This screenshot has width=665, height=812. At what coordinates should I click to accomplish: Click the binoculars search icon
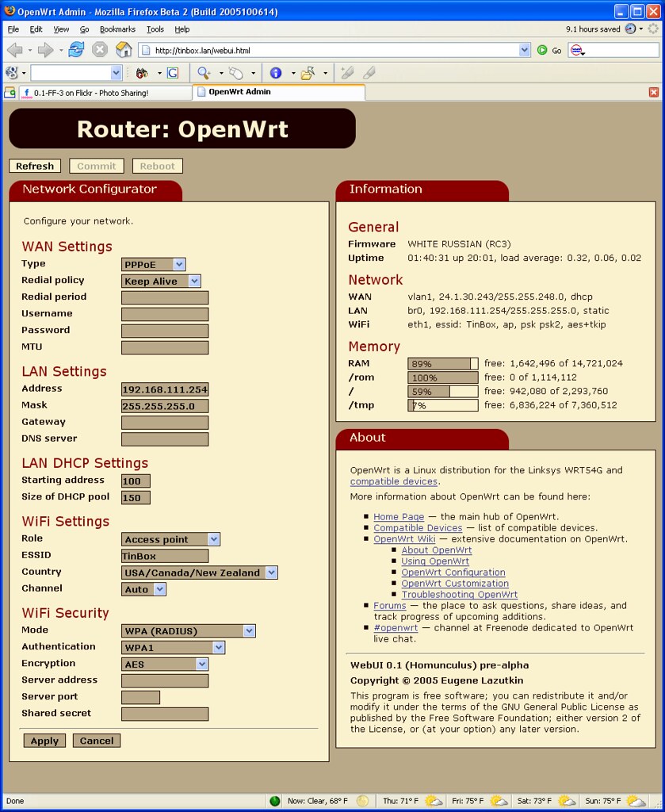pos(142,73)
